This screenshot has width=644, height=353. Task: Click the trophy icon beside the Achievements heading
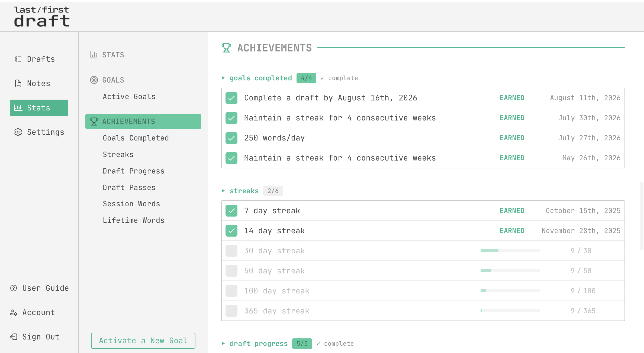point(226,48)
